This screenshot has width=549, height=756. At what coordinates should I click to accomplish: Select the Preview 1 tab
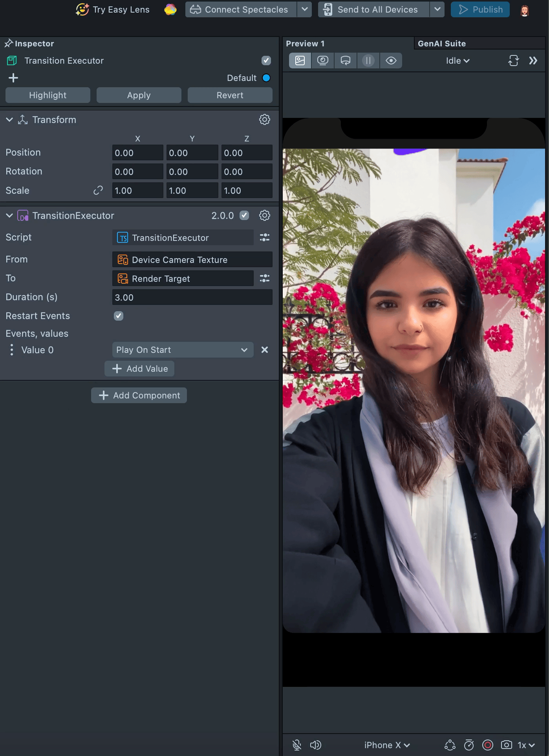pyautogui.click(x=305, y=44)
